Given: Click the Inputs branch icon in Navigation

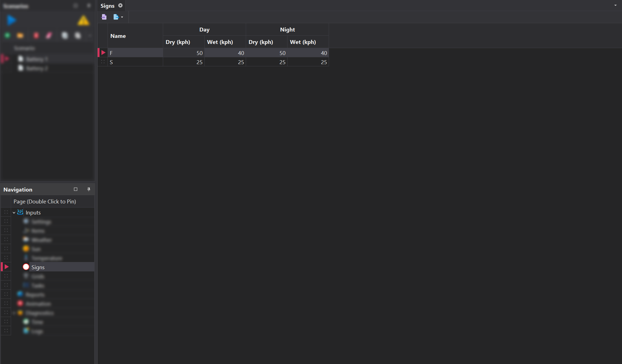Looking at the screenshot, I should pos(20,212).
